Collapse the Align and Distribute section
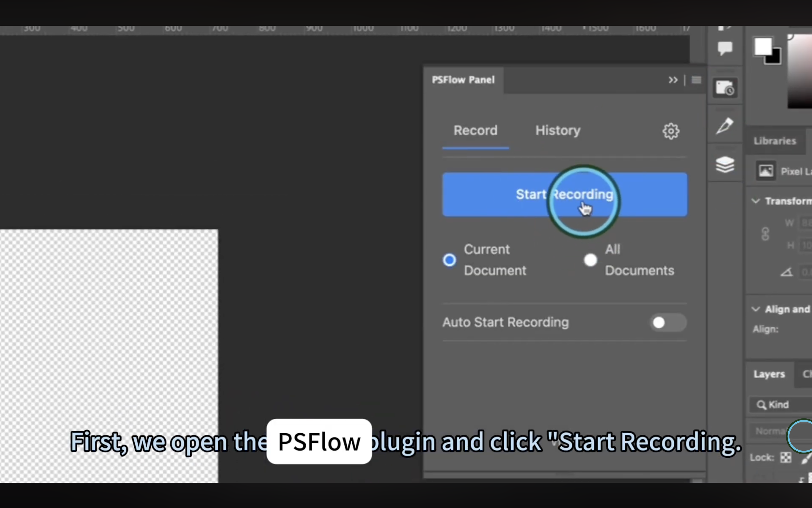 tap(756, 309)
